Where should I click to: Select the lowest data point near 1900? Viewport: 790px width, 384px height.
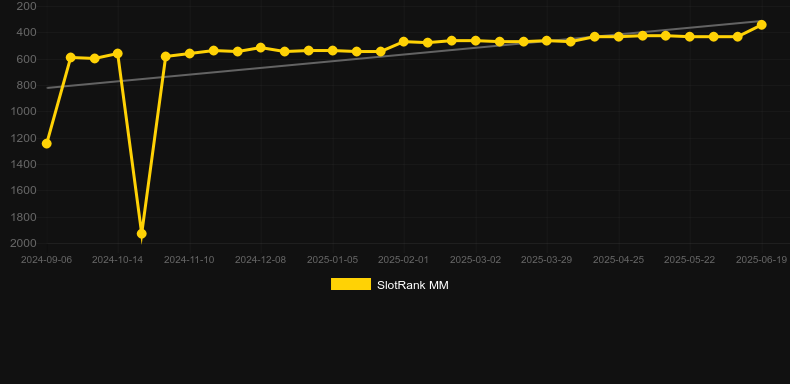(142, 234)
